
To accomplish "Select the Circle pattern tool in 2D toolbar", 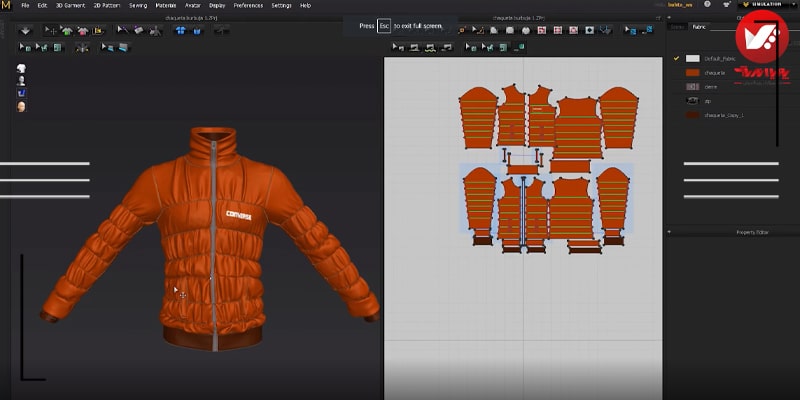I will click(526, 30).
